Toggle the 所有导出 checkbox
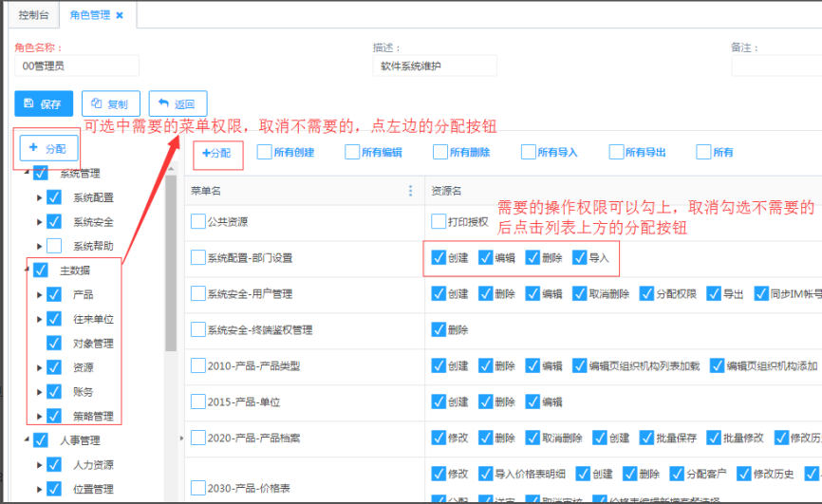The height and width of the screenshot is (504, 822). (617, 152)
